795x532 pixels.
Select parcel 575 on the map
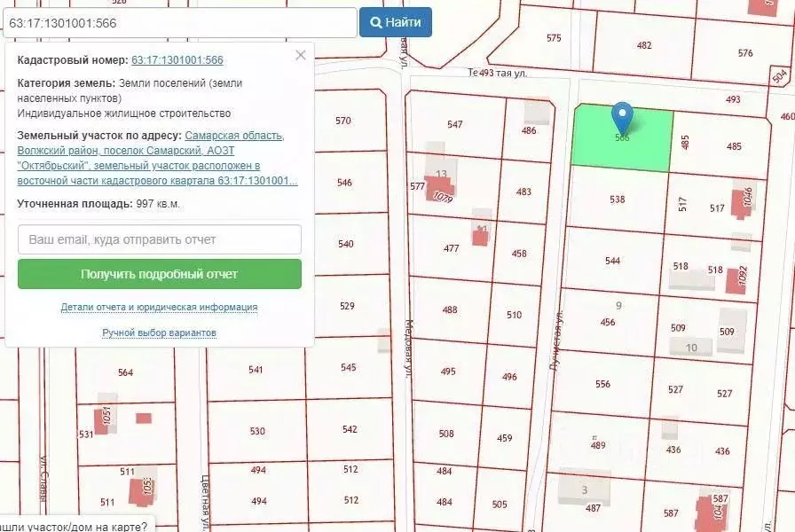pos(554,38)
